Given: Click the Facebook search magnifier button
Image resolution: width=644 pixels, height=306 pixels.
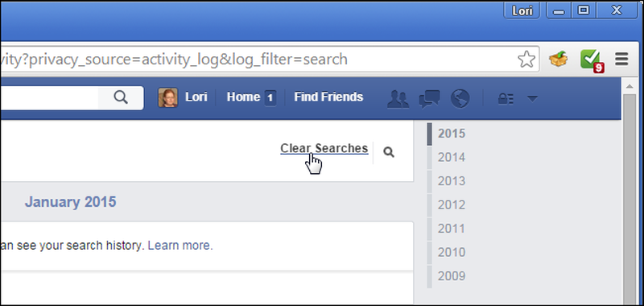Looking at the screenshot, I should [x=121, y=97].
